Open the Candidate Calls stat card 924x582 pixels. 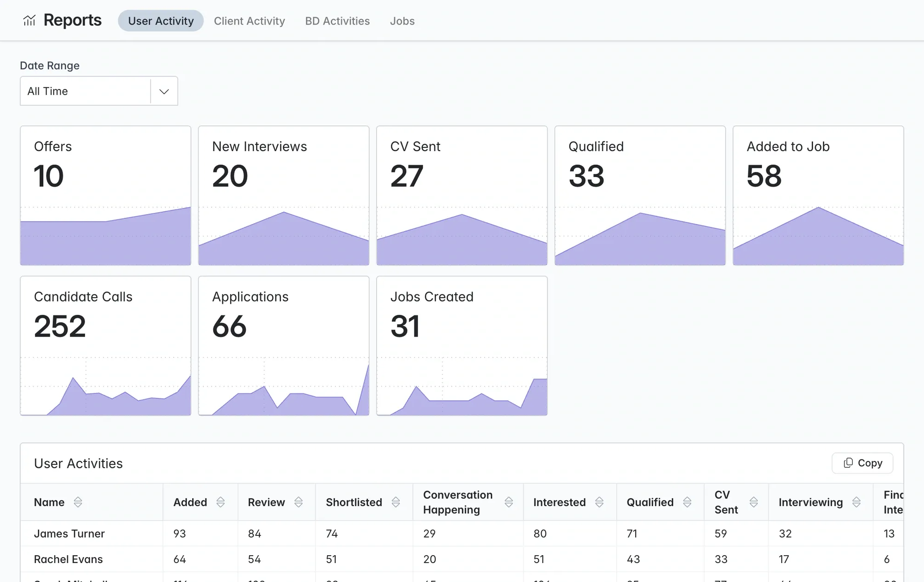pyautogui.click(x=105, y=346)
